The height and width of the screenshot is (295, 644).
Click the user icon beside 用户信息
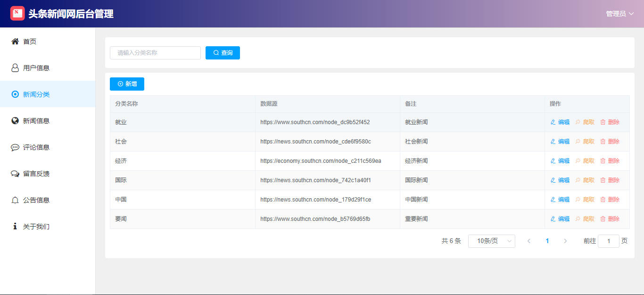pos(15,68)
